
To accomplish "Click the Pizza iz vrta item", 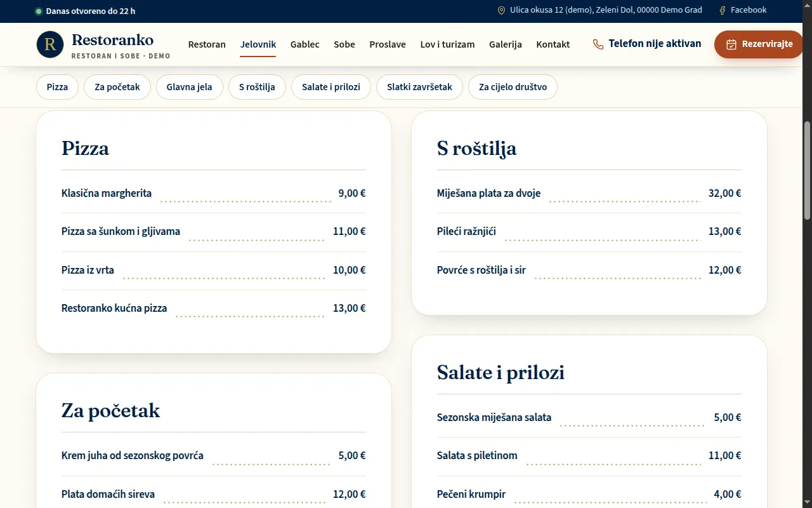I will pos(88,270).
